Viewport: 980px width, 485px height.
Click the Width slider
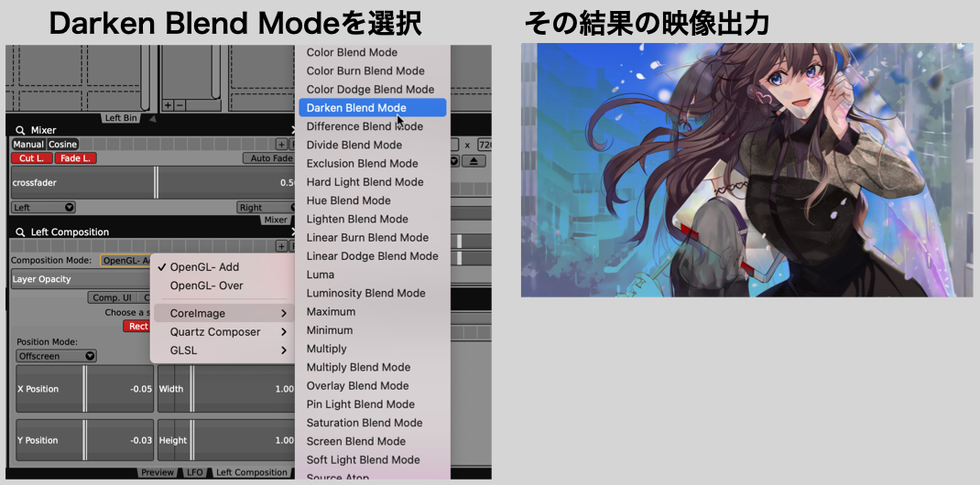(x=225, y=389)
